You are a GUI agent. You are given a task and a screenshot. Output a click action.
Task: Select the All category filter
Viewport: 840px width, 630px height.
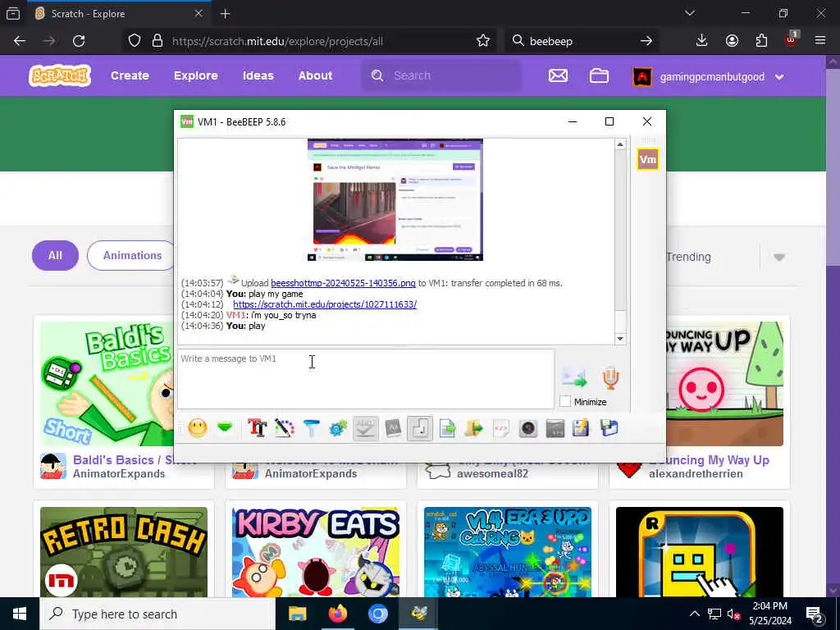tap(55, 256)
